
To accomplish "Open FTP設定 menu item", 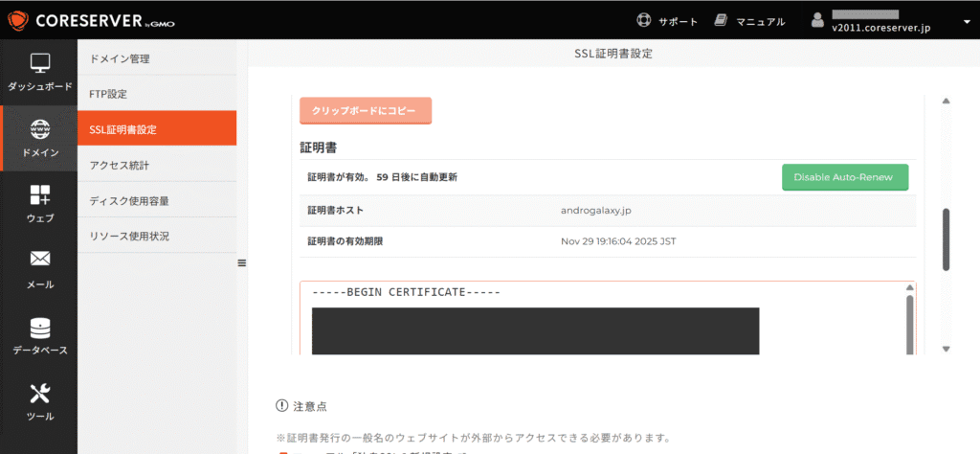I will [x=157, y=94].
